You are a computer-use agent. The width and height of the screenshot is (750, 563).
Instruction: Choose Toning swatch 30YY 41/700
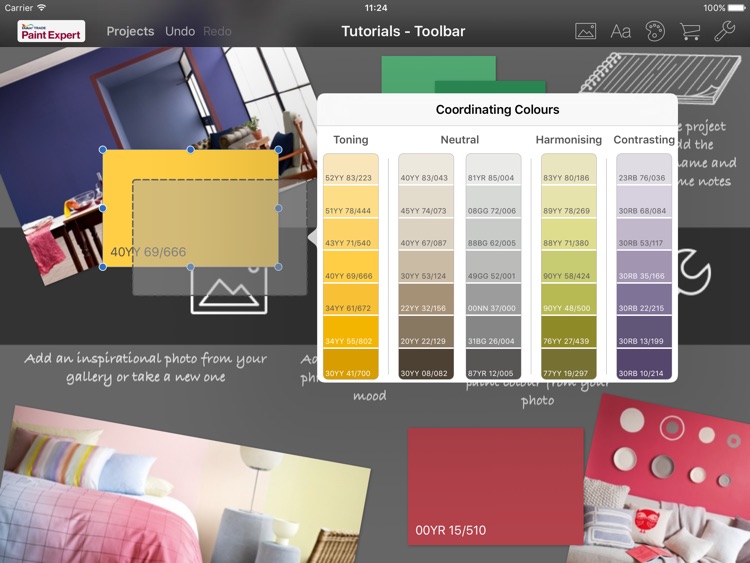351,364
